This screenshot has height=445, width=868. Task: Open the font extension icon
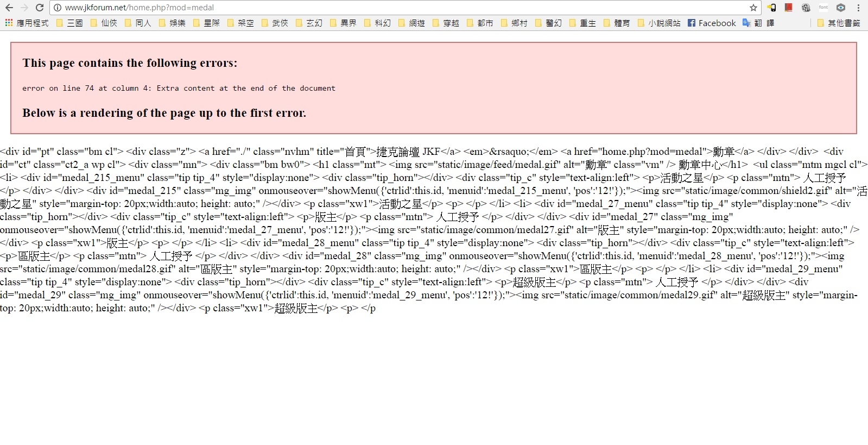tap(823, 8)
